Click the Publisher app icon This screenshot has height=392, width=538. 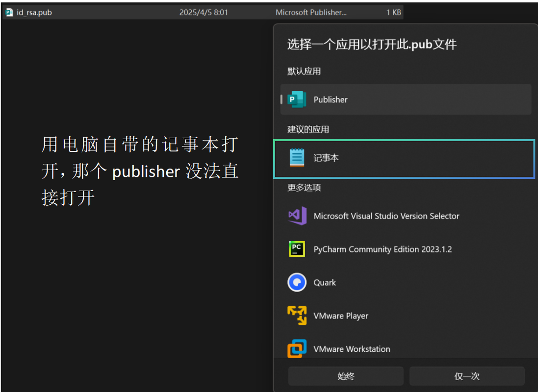[297, 99]
